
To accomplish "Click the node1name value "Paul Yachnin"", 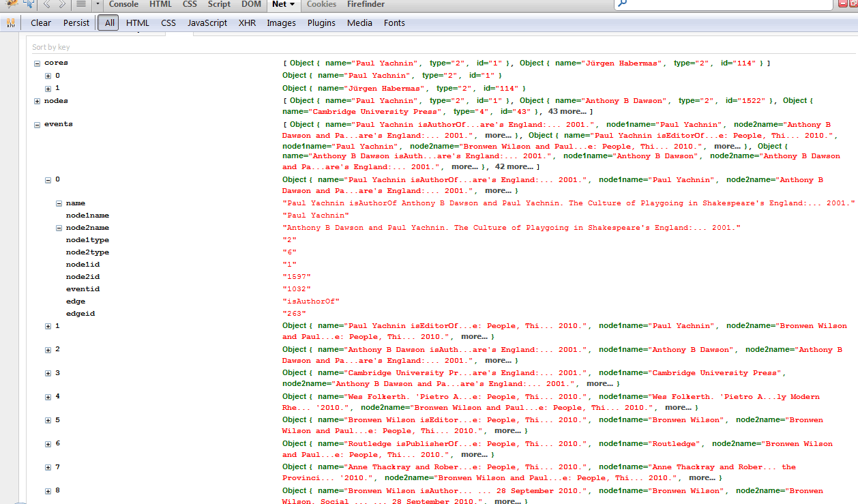I will point(316,216).
